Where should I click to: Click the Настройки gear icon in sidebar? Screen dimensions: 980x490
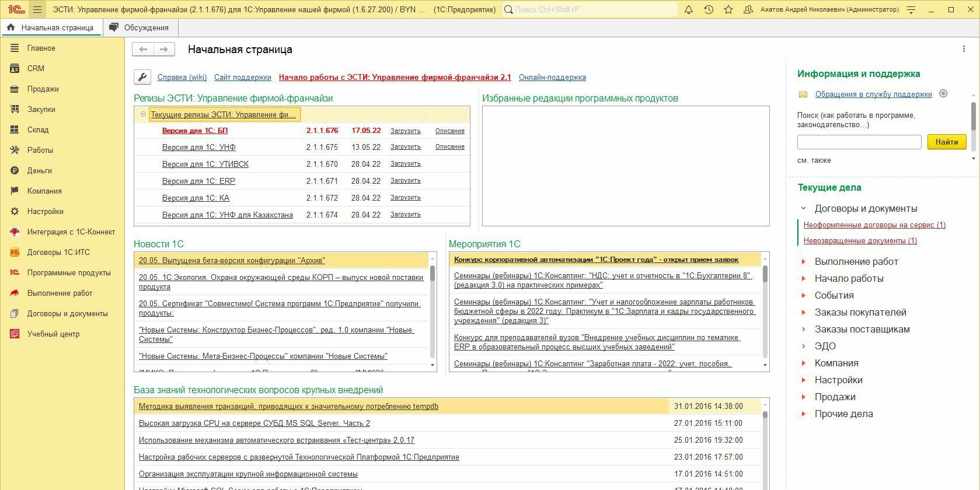[15, 211]
